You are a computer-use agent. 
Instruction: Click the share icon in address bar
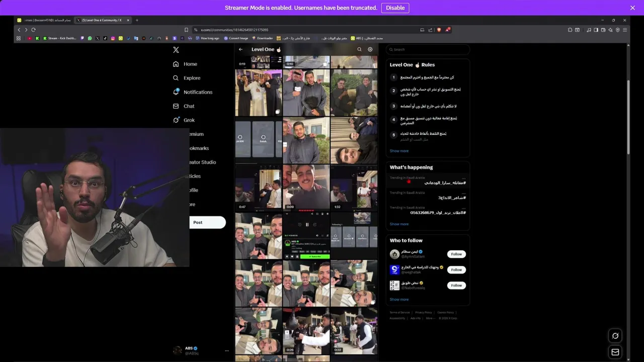[430, 30]
